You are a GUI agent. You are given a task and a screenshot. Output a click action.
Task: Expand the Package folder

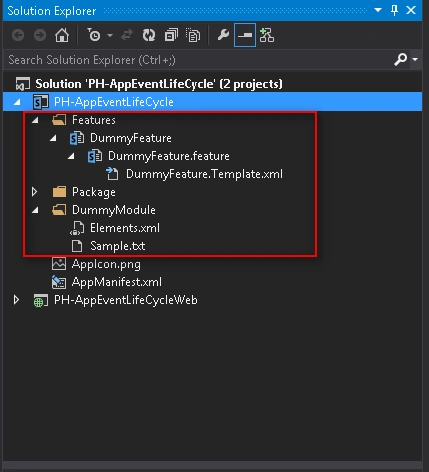click(x=34, y=192)
